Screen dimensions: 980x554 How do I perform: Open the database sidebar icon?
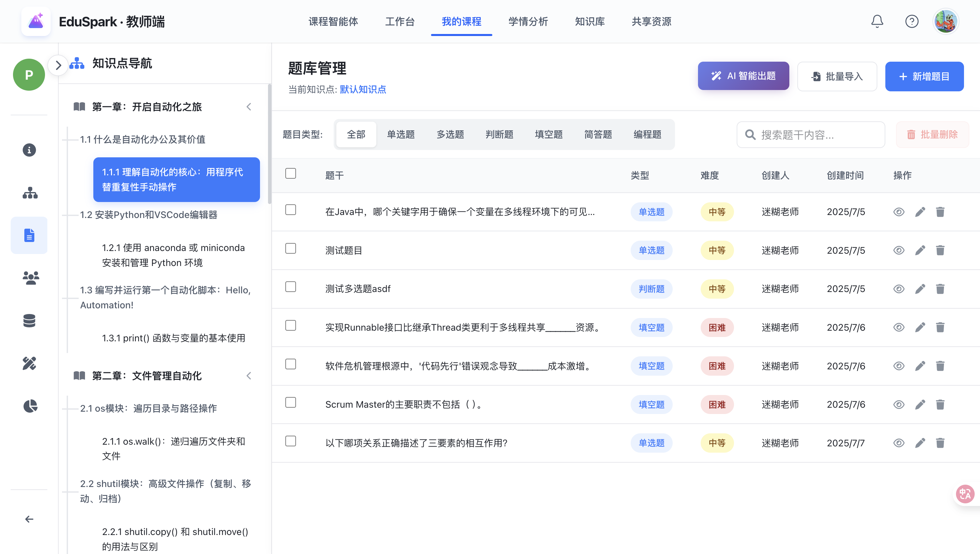[29, 321]
